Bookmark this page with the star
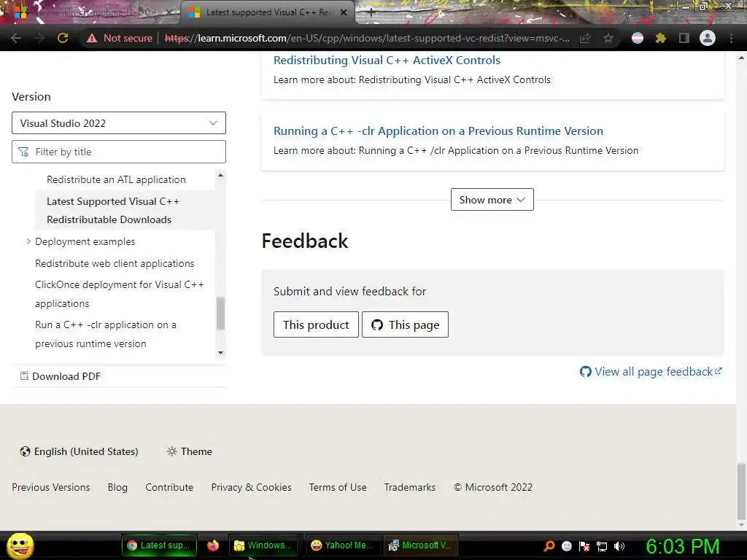This screenshot has height=560, width=747. tap(608, 38)
